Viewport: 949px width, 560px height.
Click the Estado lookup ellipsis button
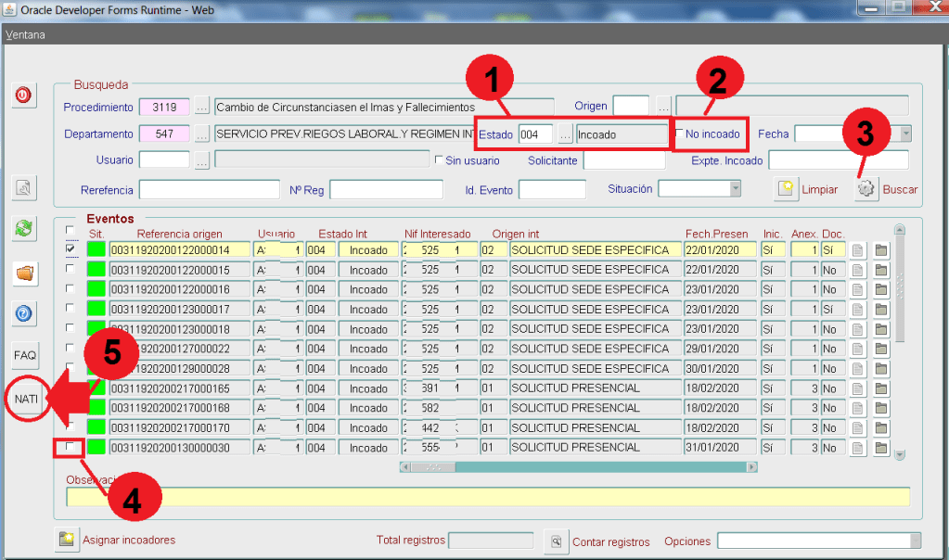[x=565, y=134]
